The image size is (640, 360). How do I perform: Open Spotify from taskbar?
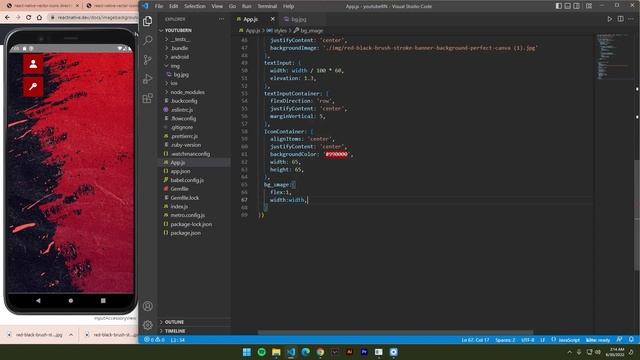pos(262,352)
